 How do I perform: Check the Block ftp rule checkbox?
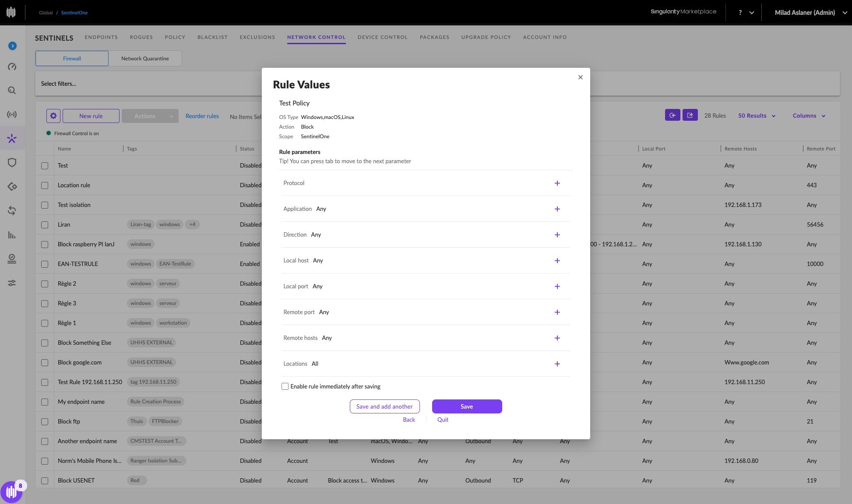tap(45, 422)
